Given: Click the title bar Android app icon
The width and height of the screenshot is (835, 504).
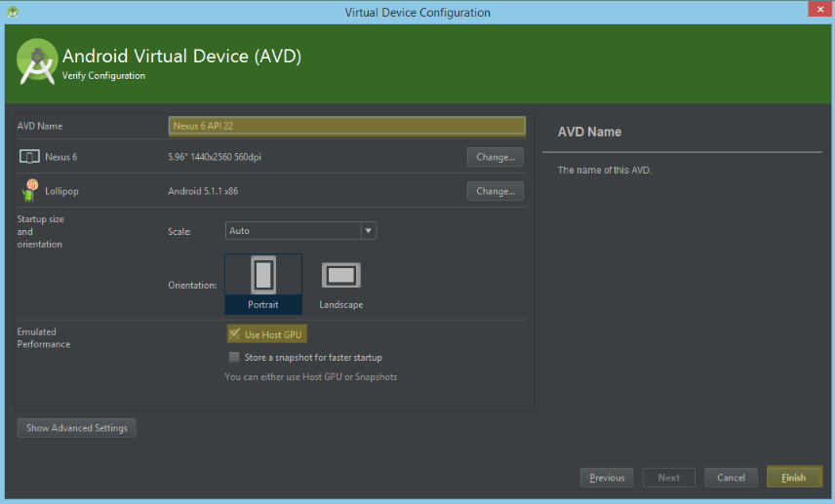Looking at the screenshot, I should pos(13,12).
